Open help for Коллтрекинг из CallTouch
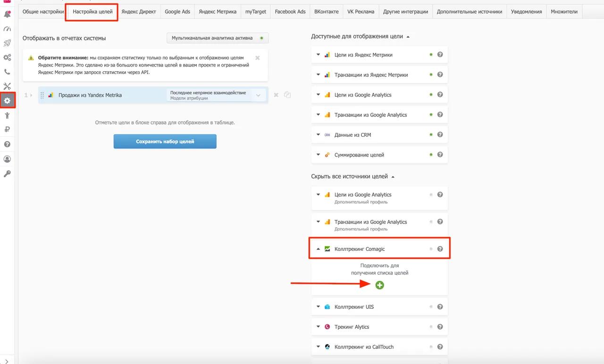The height and width of the screenshot is (364, 604). 440,347
